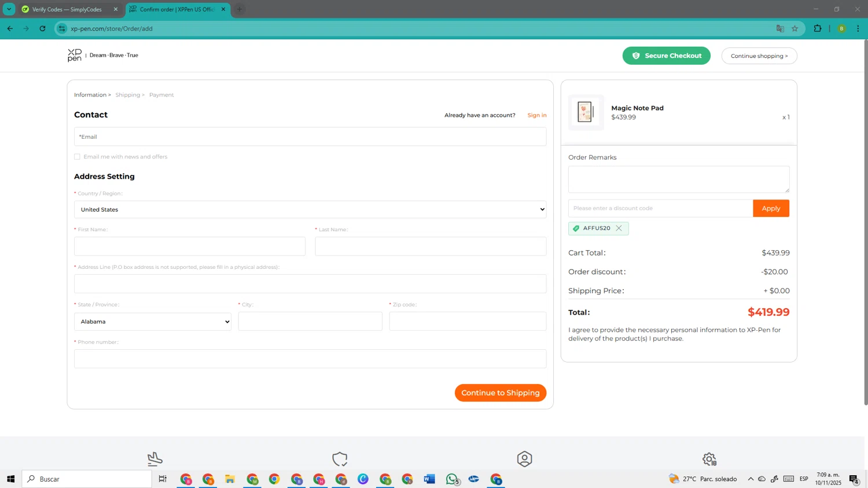Click Continue shopping button
This screenshot has height=488, width=868.
click(759, 56)
